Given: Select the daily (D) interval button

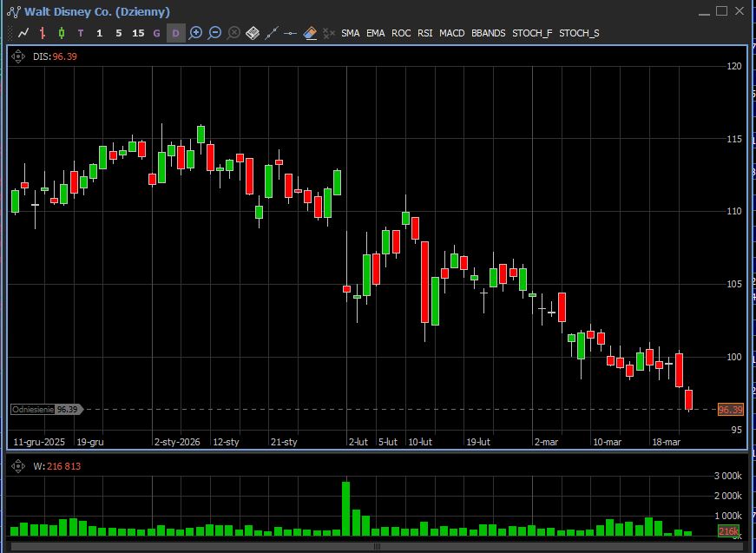Looking at the screenshot, I should (x=175, y=33).
